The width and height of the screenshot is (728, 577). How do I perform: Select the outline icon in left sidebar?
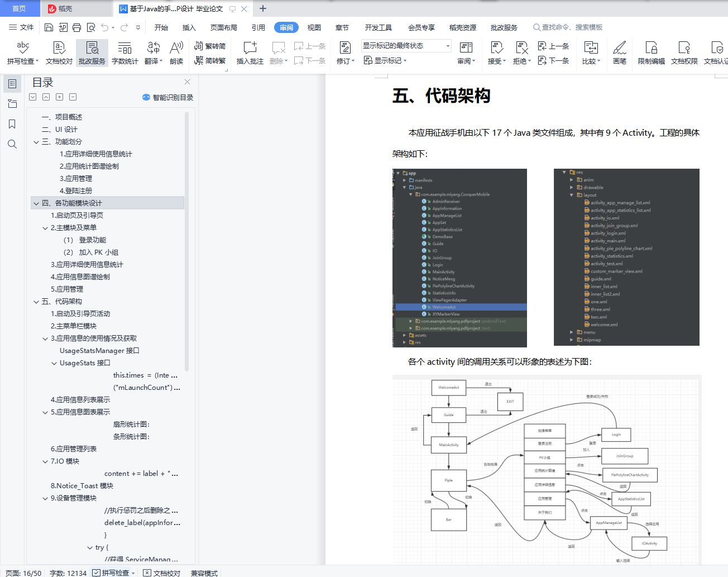coord(12,84)
